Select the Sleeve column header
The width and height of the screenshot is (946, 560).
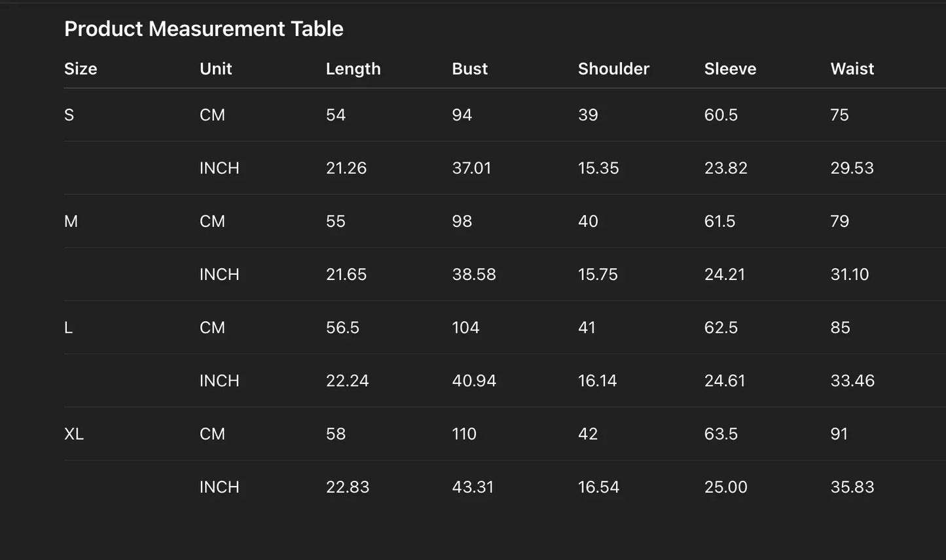coord(730,69)
